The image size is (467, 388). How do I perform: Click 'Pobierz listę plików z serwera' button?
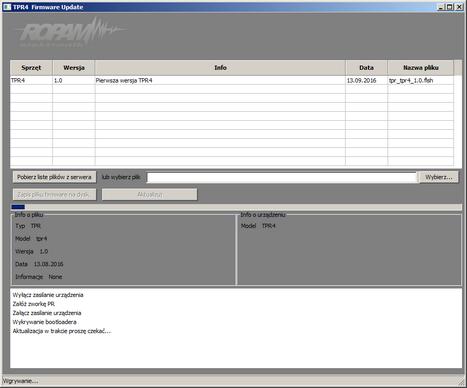pos(54,177)
